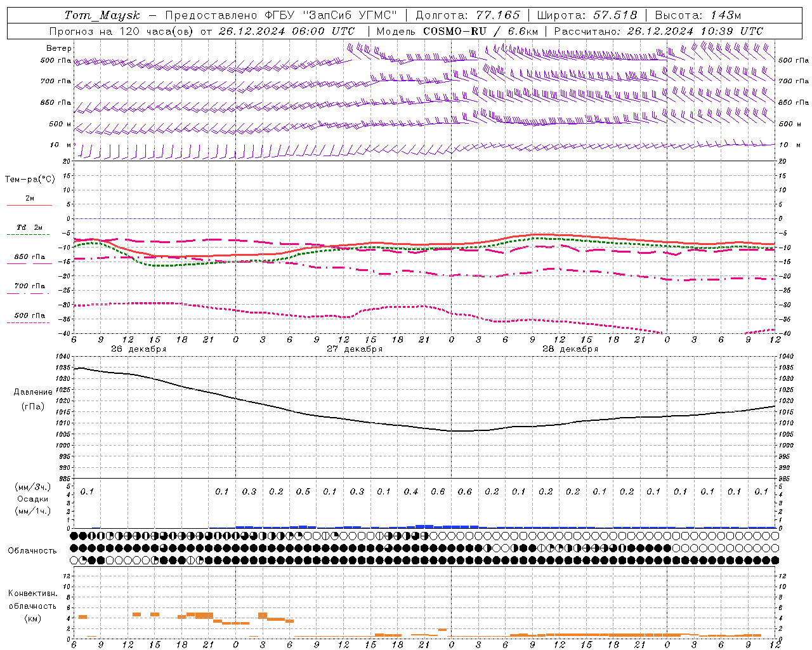Viewport: 812px width, 650px height.
Task: Click the 28 декабря date label
Action: point(570,349)
